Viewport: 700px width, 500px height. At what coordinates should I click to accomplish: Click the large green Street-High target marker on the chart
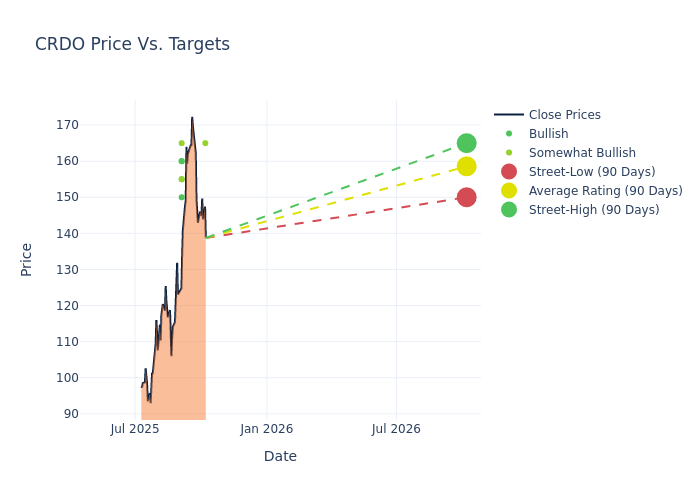click(466, 143)
